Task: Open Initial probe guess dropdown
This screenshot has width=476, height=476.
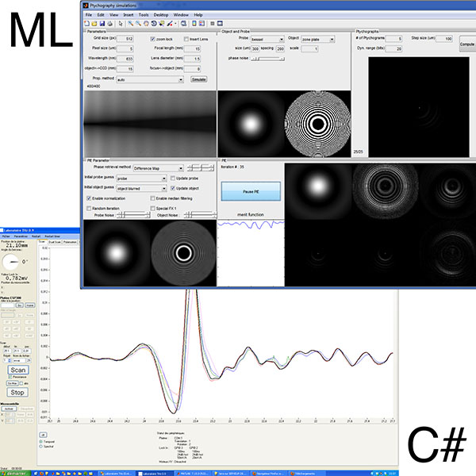Action: pos(141,178)
